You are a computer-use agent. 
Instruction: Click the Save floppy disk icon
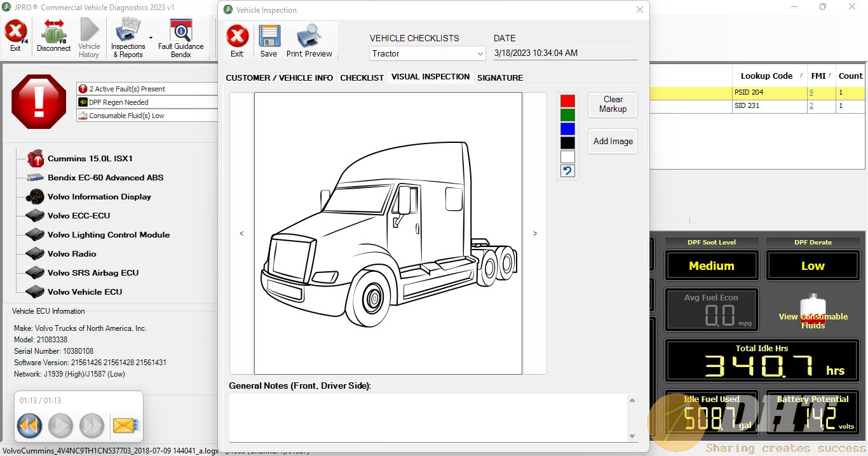269,37
